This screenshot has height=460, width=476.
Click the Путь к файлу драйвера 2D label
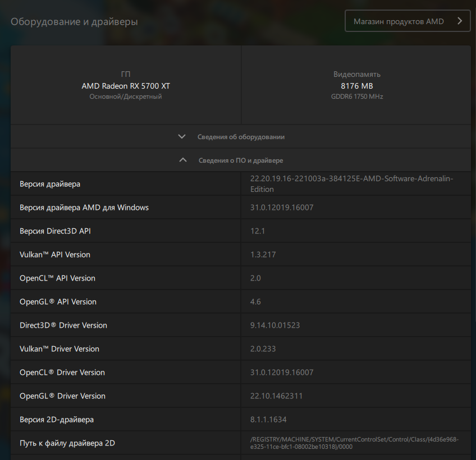click(x=67, y=443)
